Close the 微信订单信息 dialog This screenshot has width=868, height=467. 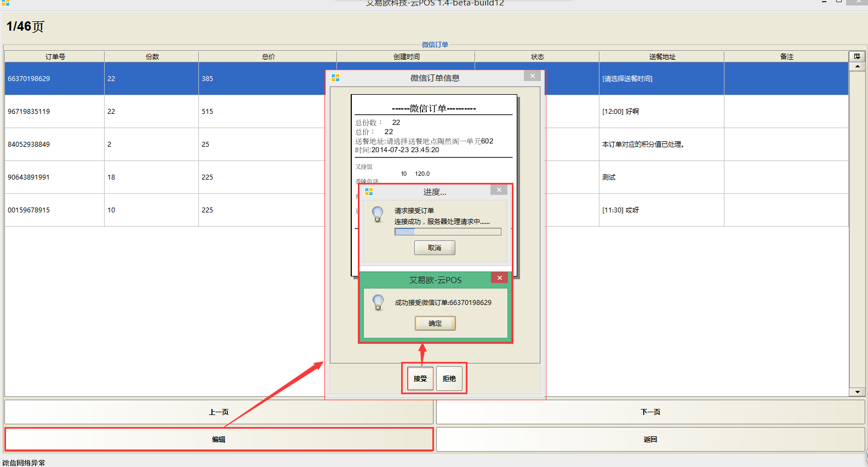tap(532, 76)
